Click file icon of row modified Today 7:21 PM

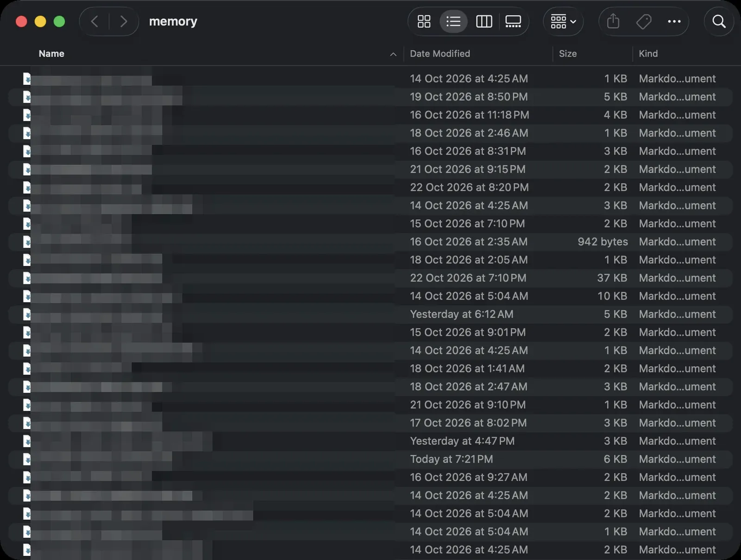[x=27, y=459]
